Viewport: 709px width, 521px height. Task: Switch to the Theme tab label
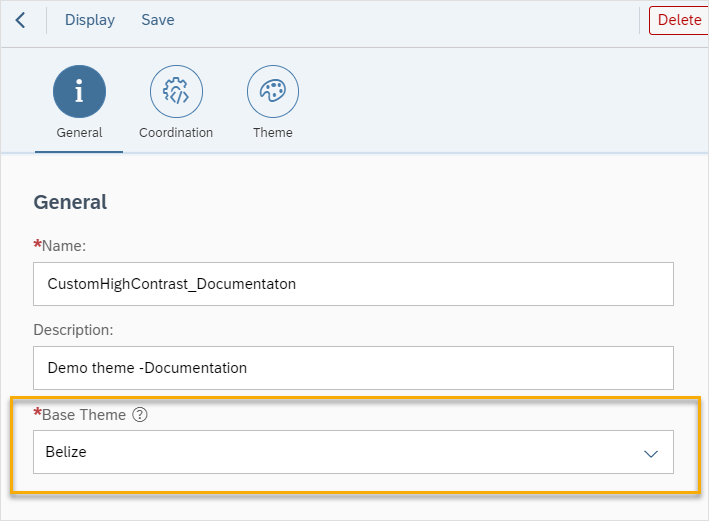(x=273, y=133)
